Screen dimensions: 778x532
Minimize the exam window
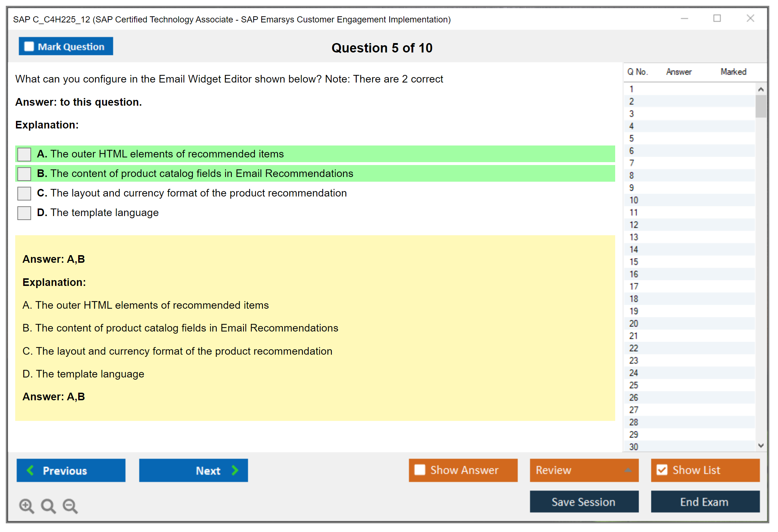pyautogui.click(x=684, y=18)
